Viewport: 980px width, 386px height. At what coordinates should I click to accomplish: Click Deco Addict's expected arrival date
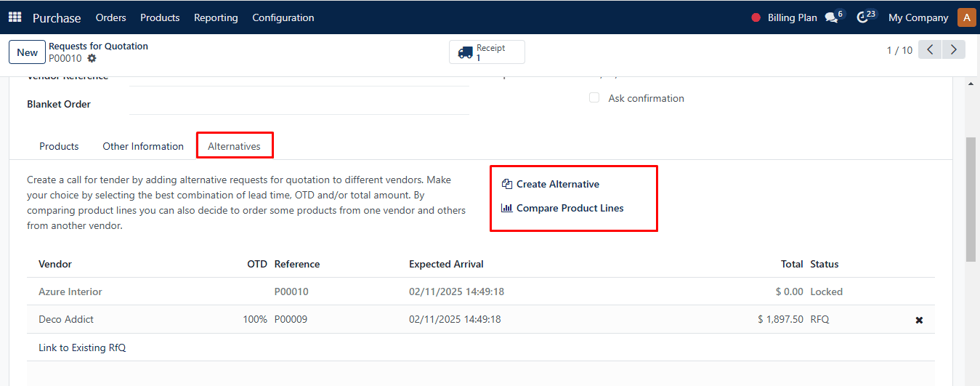tap(455, 319)
